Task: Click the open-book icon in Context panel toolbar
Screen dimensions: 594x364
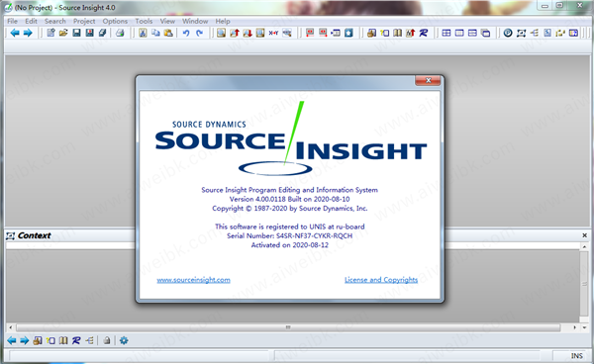Action: click(63, 340)
